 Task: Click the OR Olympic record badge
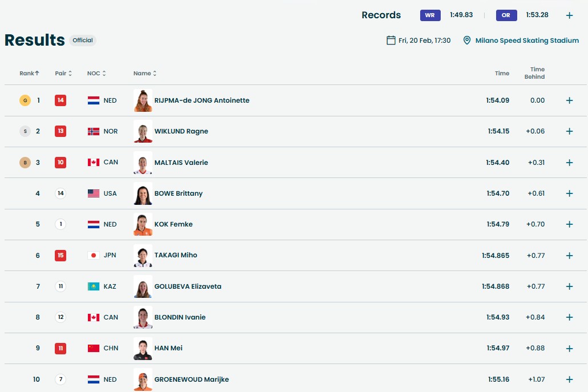[x=506, y=15]
